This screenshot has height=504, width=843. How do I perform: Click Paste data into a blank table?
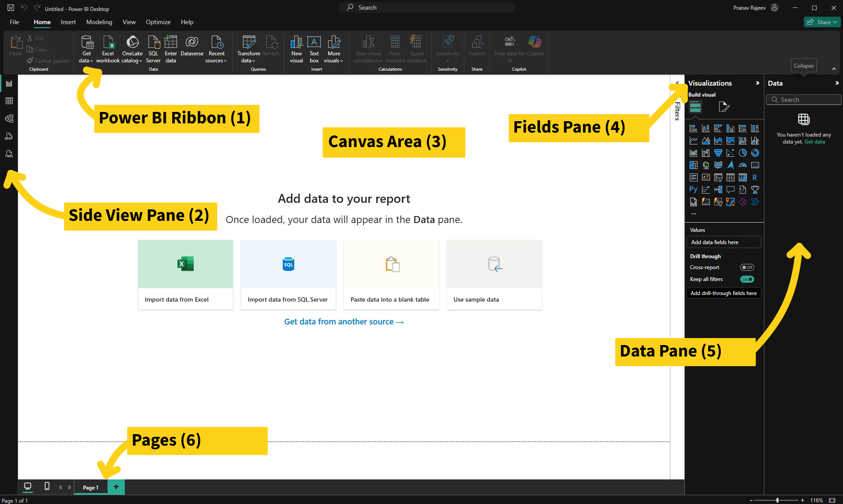tap(391, 275)
